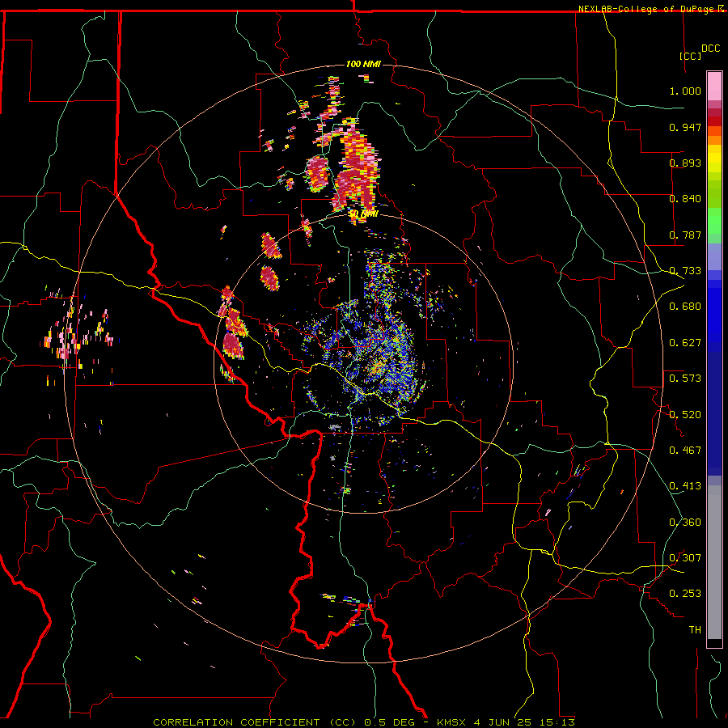Click the CORRELATION COEFFICIENT (CC) product title text
Viewport: 728px width, 728px height.
pyautogui.click(x=255, y=722)
